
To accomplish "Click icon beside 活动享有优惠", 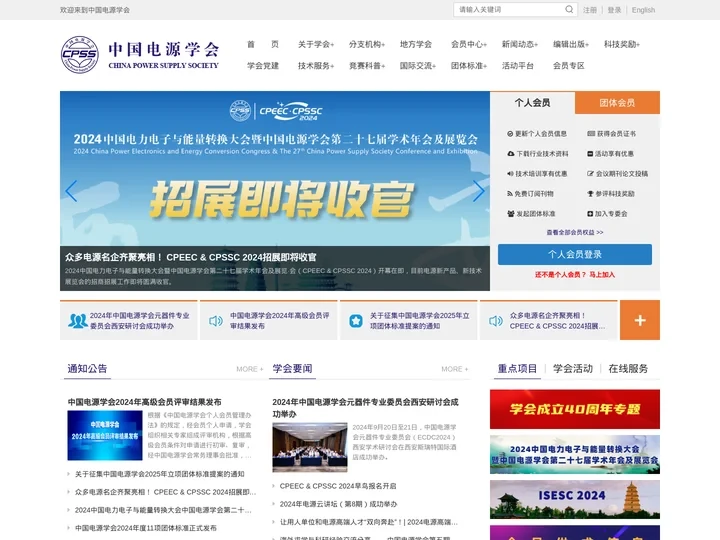I will [x=590, y=154].
